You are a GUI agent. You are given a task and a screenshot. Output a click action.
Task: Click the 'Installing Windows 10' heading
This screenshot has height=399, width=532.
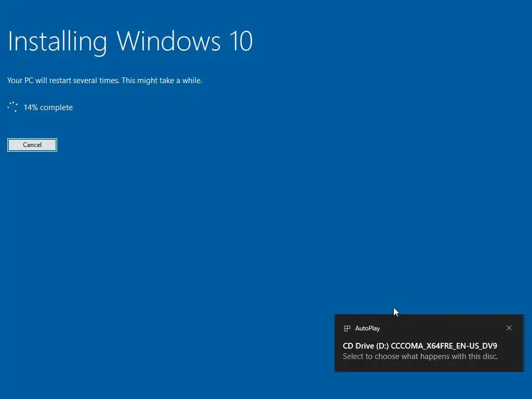[130, 42]
